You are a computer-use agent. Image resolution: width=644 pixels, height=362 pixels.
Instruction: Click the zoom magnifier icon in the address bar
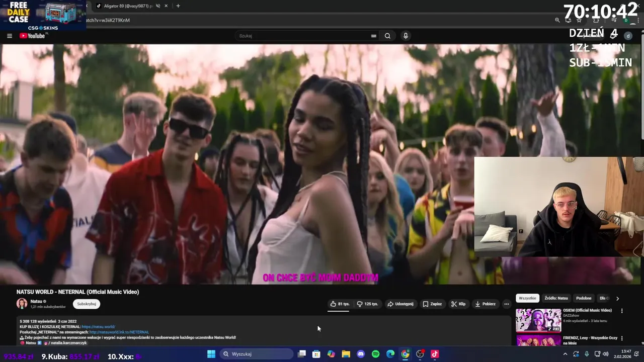pyautogui.click(x=557, y=20)
